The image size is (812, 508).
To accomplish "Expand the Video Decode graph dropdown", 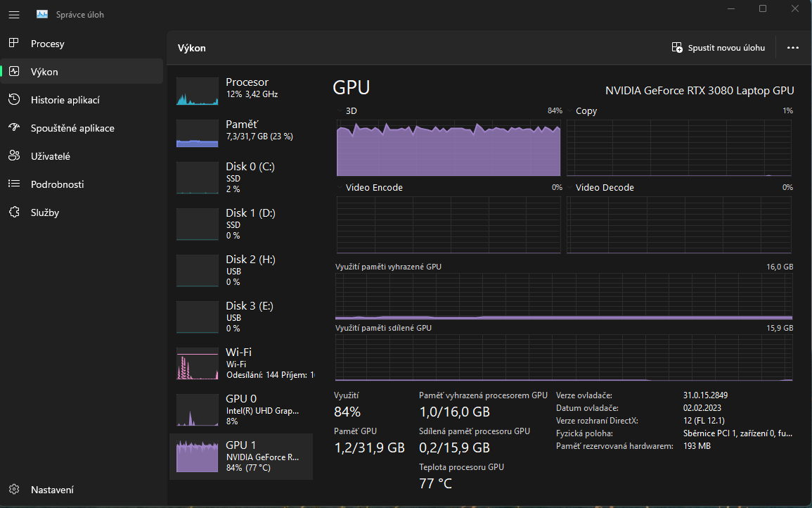I will [x=571, y=188].
